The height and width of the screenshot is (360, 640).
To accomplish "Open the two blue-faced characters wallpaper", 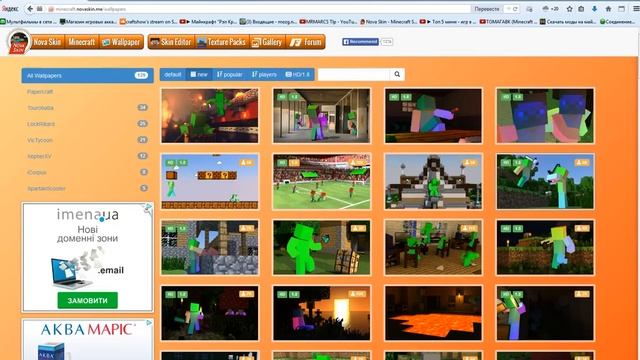I will pos(545,116).
